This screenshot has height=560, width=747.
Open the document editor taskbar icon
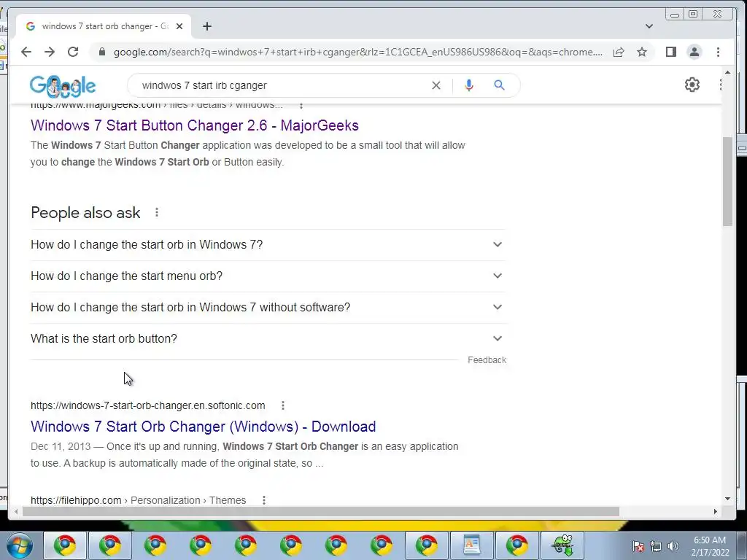click(x=471, y=545)
